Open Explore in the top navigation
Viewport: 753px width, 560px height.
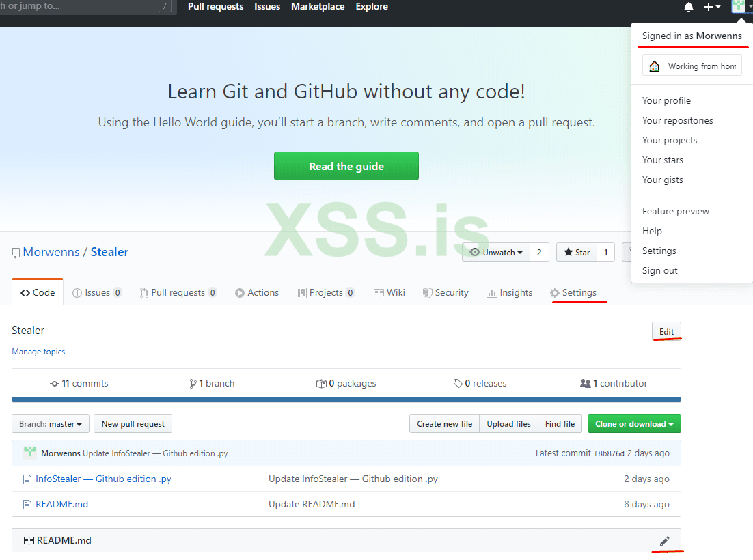(x=372, y=7)
